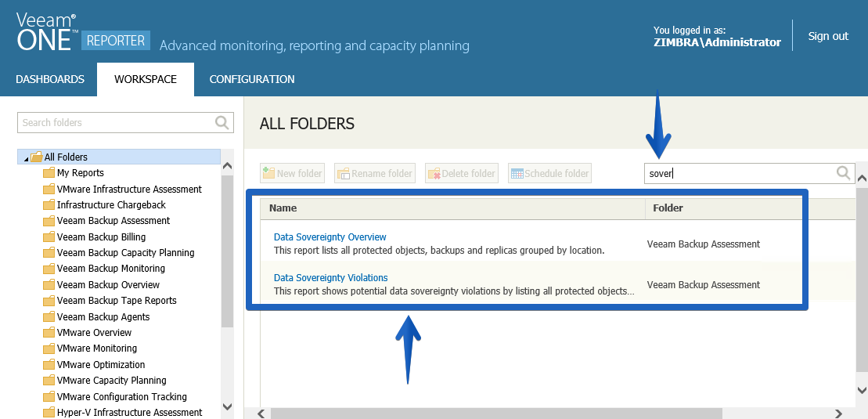Screen dimensions: 868x419
Task: Select the Infrastructure Chargeback folder
Action: coord(111,205)
